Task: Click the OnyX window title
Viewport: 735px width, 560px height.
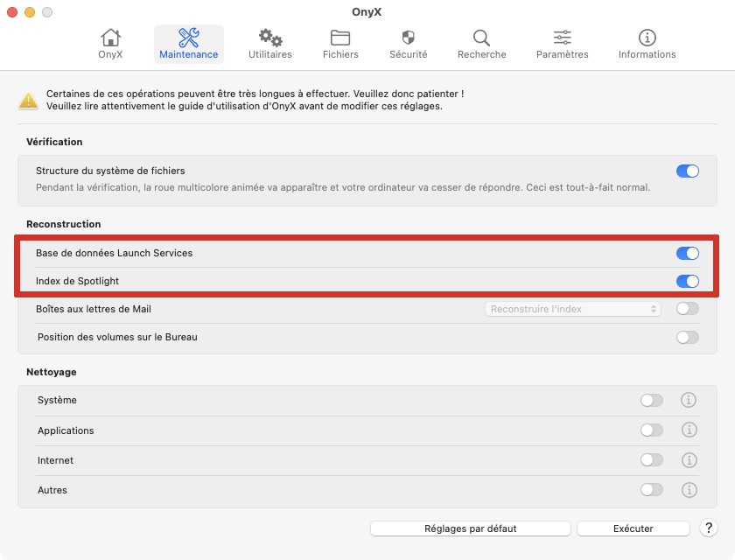Action: (x=367, y=11)
